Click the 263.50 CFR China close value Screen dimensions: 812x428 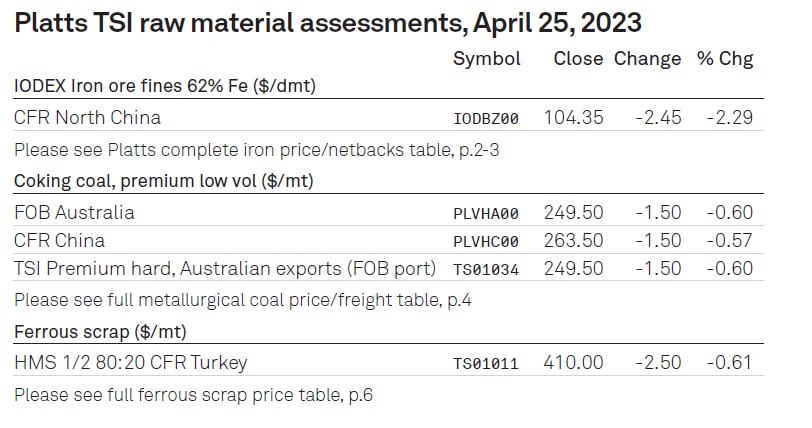(x=573, y=240)
